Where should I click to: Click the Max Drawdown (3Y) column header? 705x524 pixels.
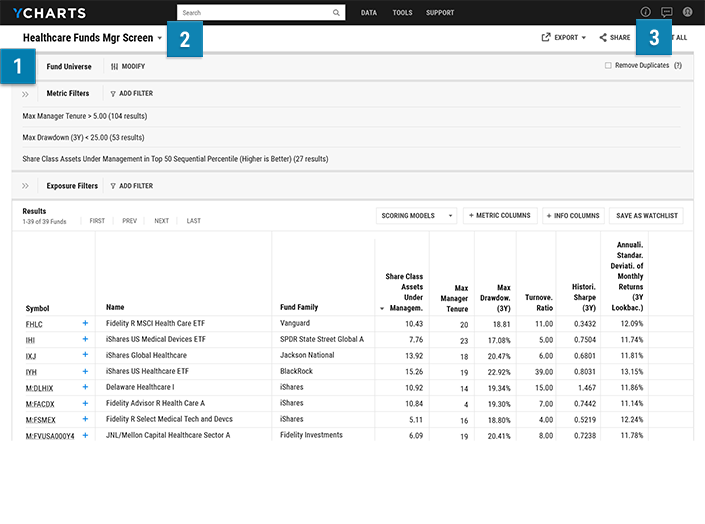pos(495,298)
